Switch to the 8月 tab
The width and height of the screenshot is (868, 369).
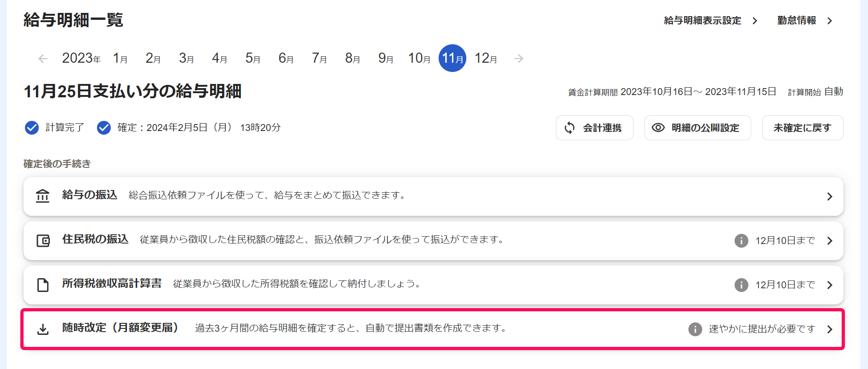click(352, 58)
